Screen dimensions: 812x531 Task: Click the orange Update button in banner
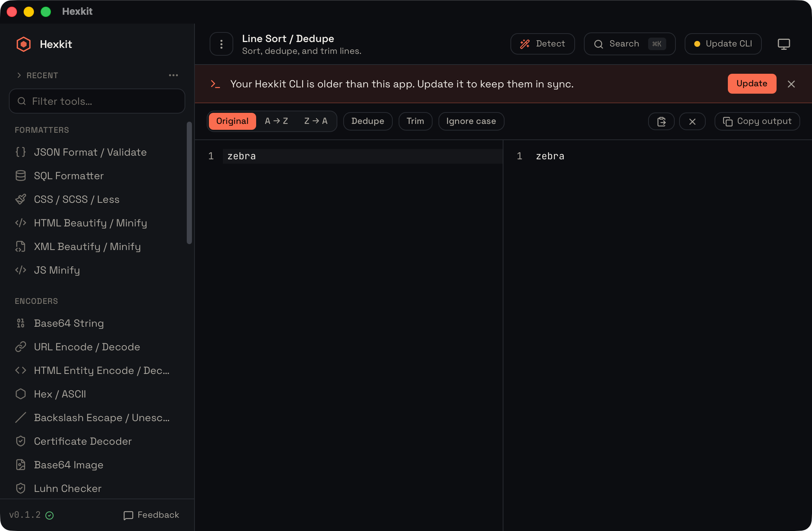752,84
